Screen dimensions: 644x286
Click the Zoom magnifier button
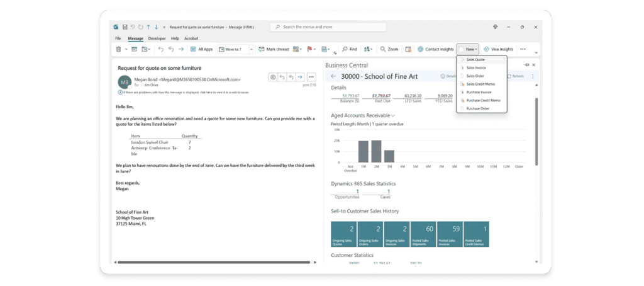click(x=389, y=49)
